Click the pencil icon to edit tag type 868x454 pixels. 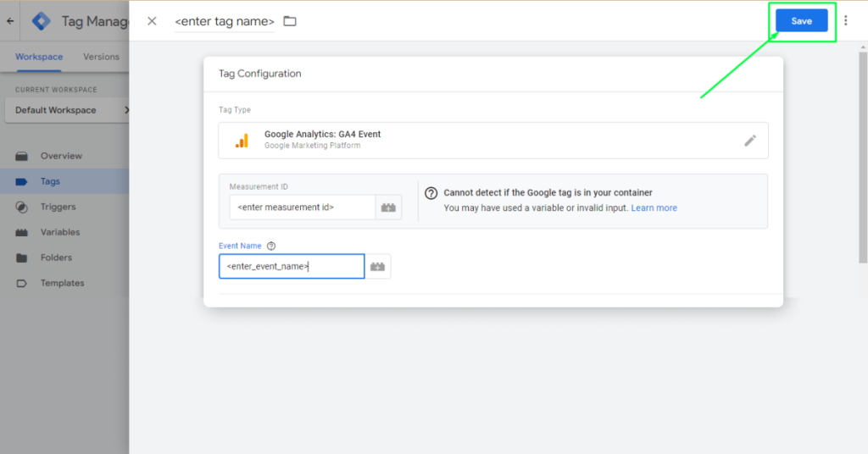pos(749,141)
